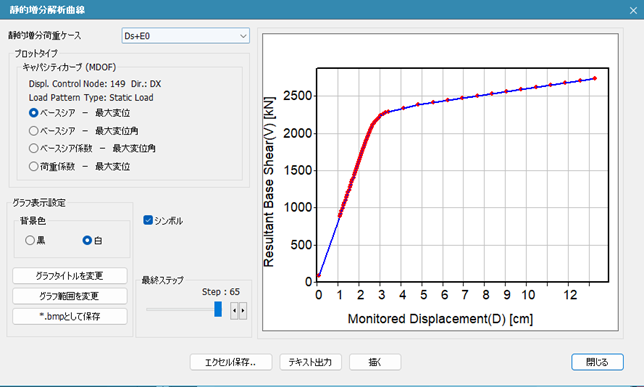Save graph with *.bmpとして保存 button

70,316
